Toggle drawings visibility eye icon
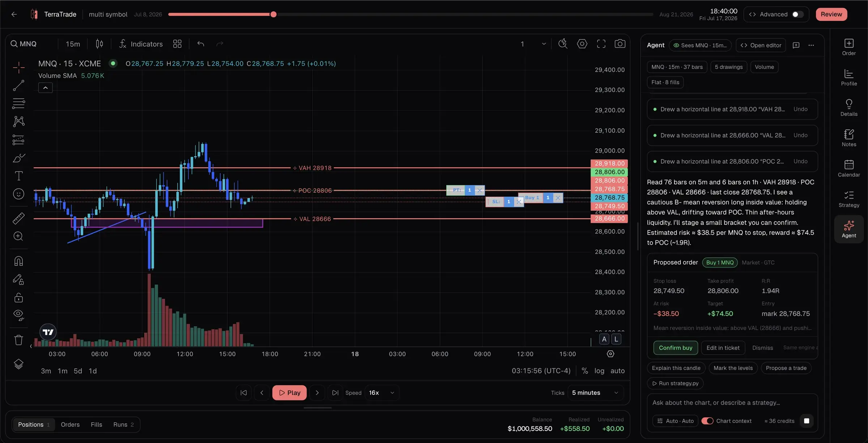 [18, 315]
